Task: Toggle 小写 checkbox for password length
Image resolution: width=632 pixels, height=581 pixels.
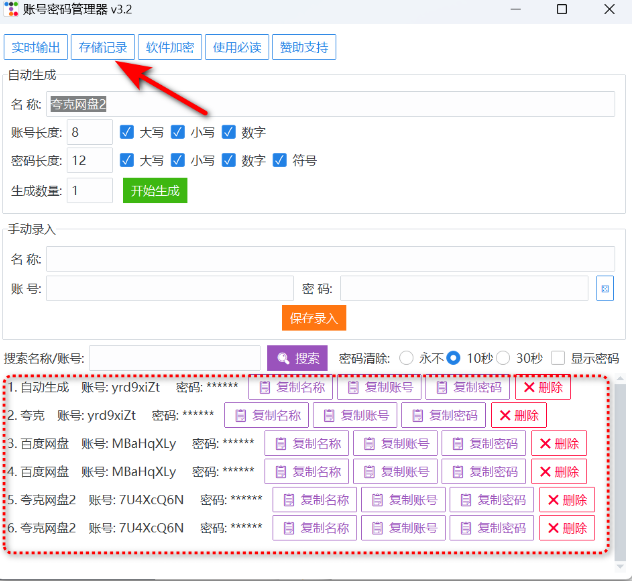Action: click(x=178, y=160)
